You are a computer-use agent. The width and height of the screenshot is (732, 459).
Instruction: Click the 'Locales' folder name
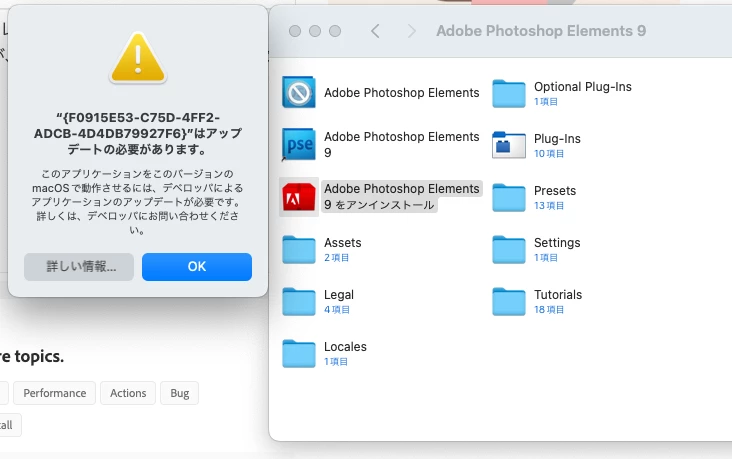[x=345, y=347]
